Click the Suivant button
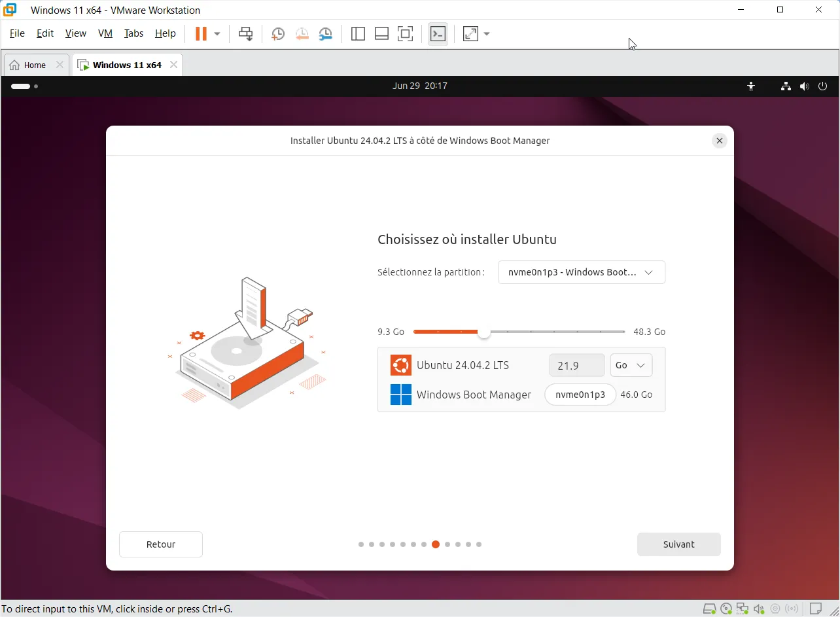840x617 pixels. tap(679, 544)
